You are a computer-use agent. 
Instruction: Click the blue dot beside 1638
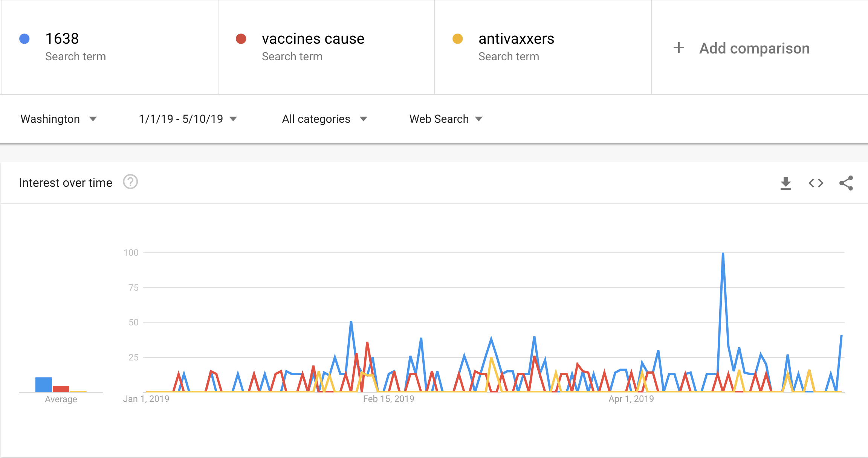click(24, 39)
